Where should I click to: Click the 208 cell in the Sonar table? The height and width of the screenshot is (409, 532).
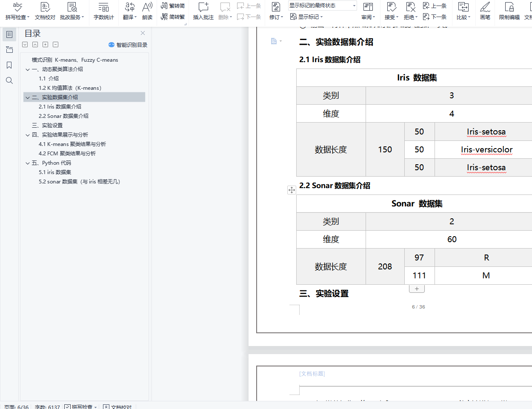click(385, 266)
